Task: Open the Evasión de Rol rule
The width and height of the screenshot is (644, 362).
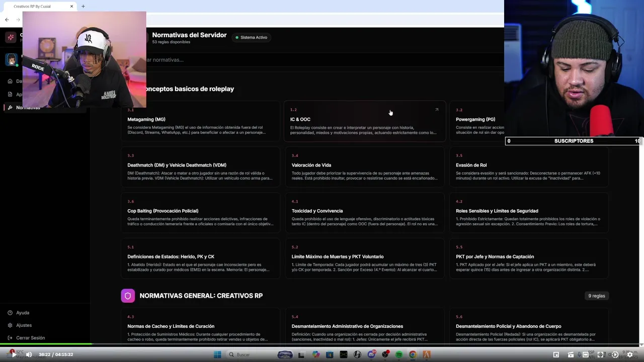Action: pos(529,167)
